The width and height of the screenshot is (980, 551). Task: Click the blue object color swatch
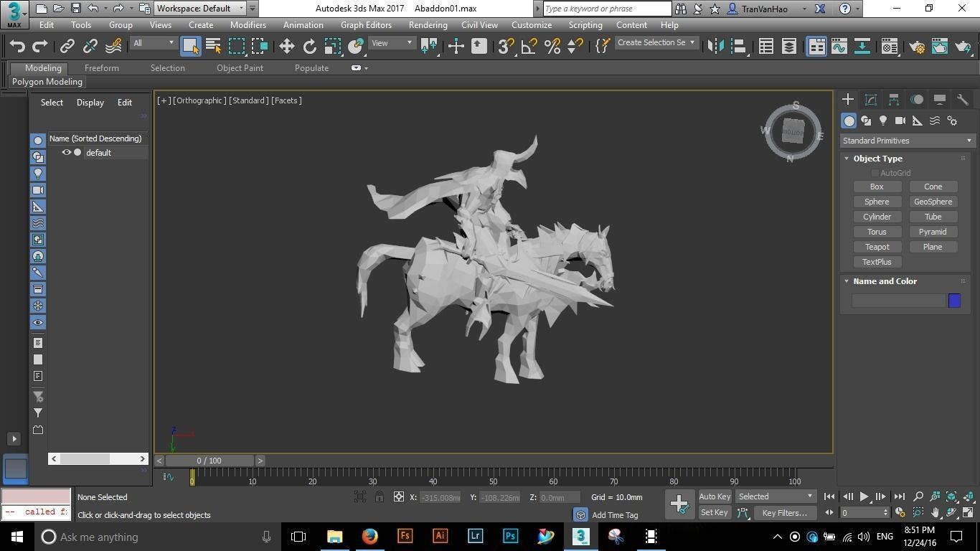954,301
